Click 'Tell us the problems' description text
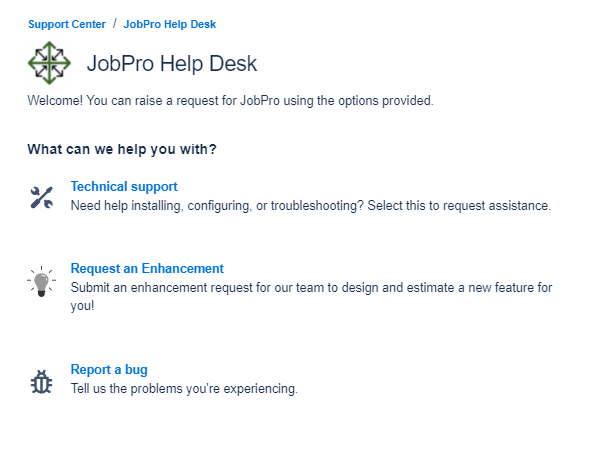This screenshot has width=601, height=460. [184, 389]
